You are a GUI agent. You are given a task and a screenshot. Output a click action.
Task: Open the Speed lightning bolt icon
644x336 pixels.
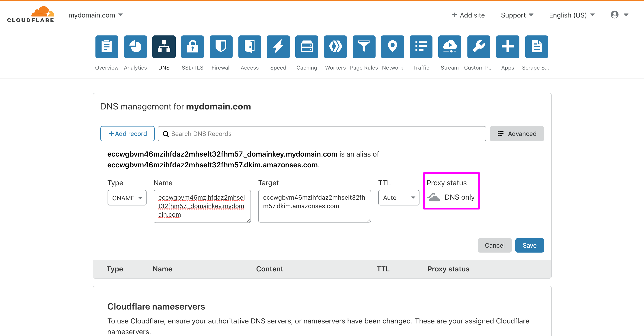[278, 47]
